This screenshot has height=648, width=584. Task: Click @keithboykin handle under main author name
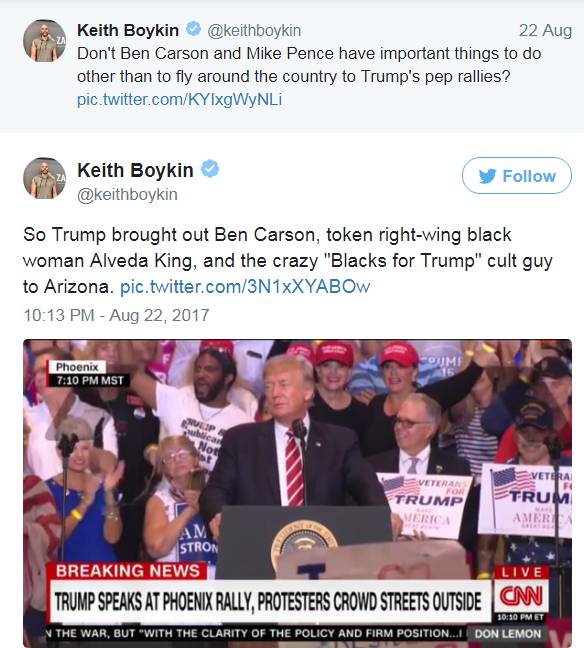click(x=127, y=195)
